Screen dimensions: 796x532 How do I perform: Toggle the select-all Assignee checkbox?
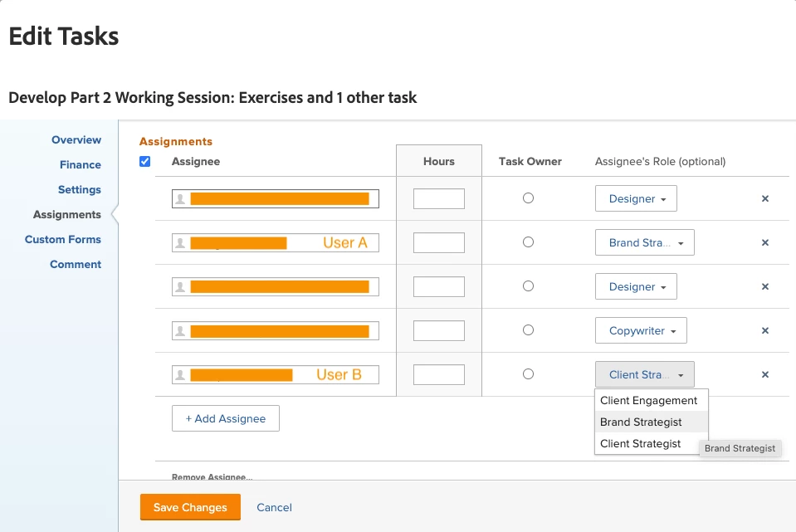click(x=145, y=162)
